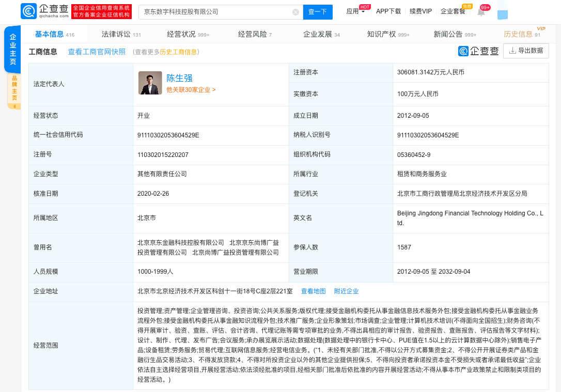This screenshot has height=392, width=561.
Task: Clear the search box text
Action: [x=295, y=12]
